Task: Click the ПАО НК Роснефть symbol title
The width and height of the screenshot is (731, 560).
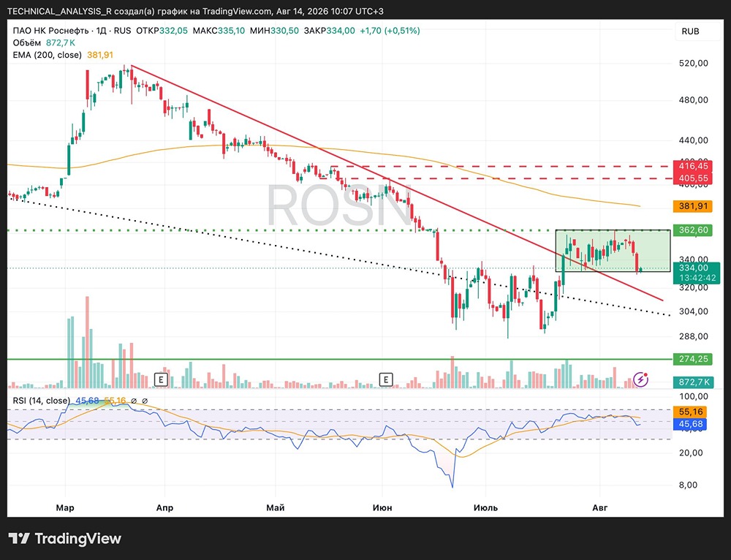Action: (x=50, y=31)
